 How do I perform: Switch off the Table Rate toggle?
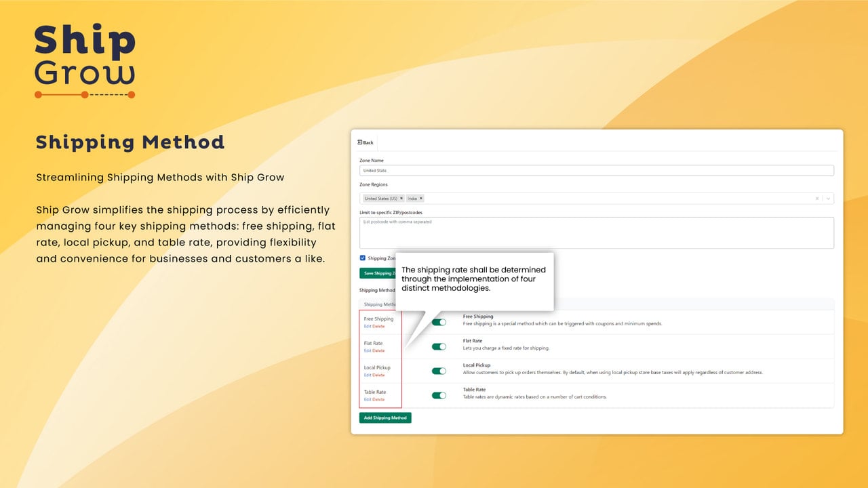(439, 395)
